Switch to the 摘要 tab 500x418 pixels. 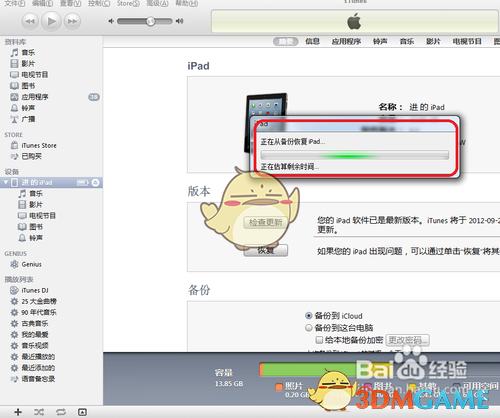286,41
